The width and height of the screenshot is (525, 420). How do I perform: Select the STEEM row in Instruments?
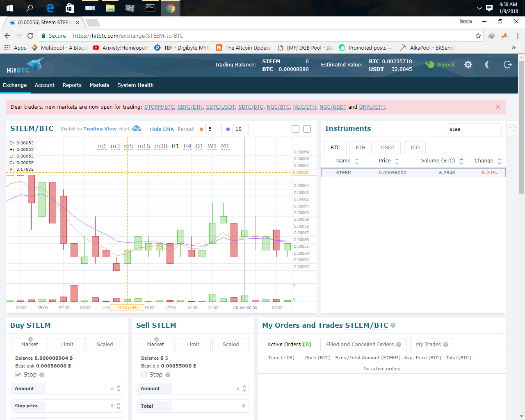pyautogui.click(x=413, y=173)
